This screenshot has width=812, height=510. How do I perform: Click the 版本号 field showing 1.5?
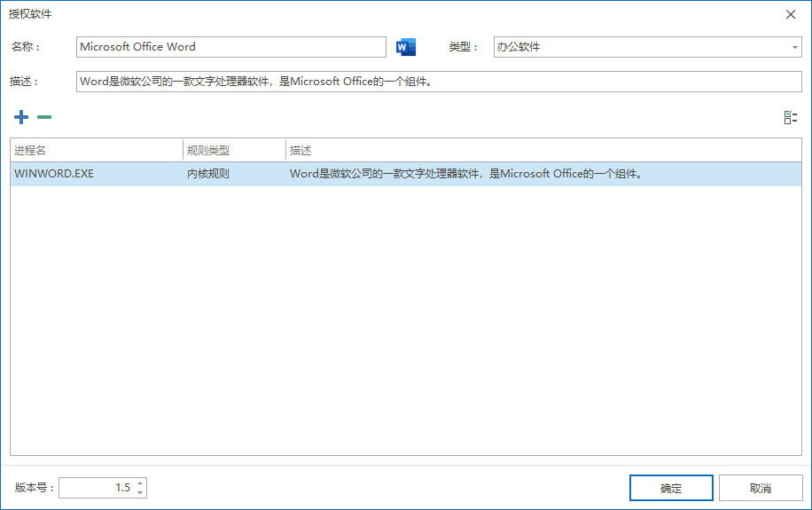[x=96, y=488]
